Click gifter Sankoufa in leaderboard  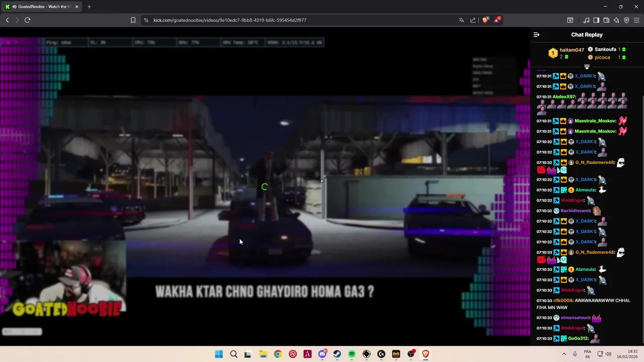605,49
